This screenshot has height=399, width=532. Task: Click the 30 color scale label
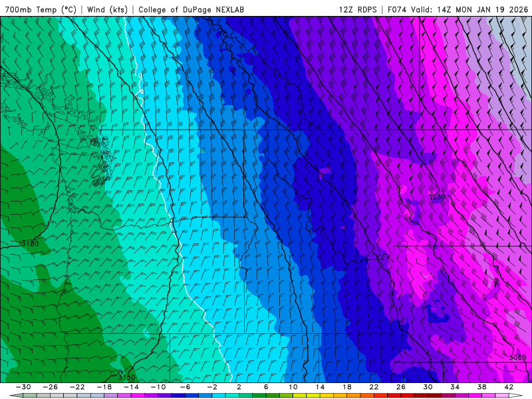pos(428,387)
